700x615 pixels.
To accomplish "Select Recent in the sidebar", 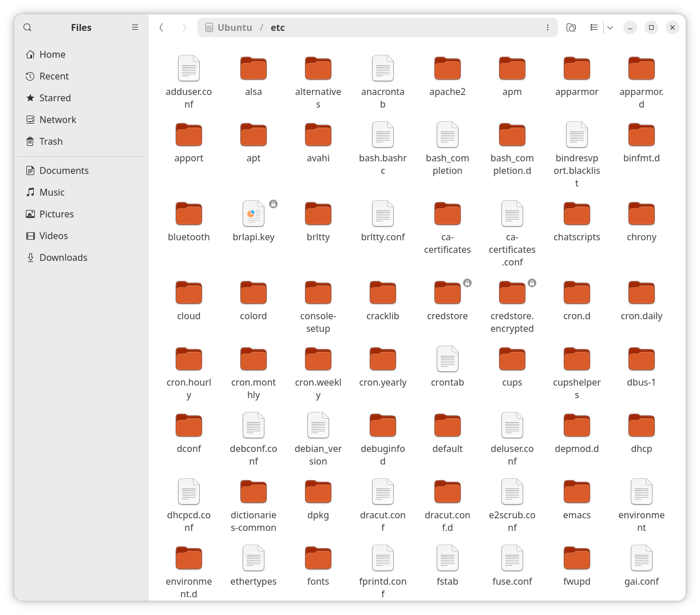I will [54, 76].
